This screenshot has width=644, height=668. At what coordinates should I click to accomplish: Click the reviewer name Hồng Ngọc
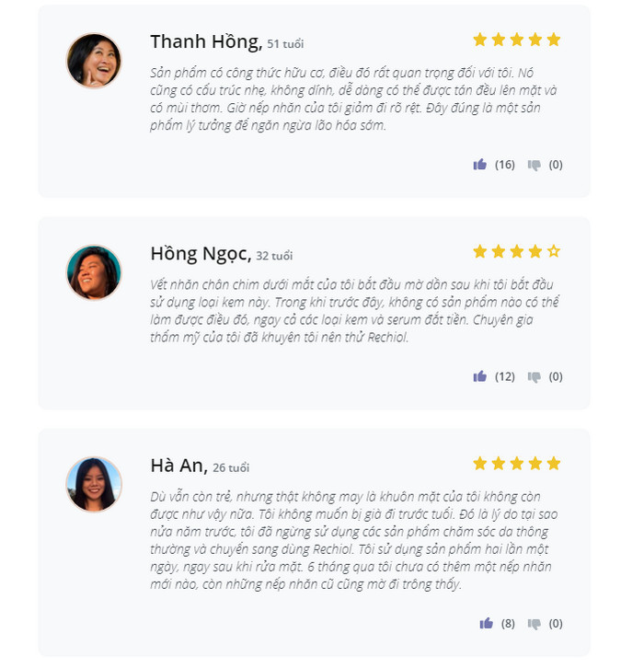pyautogui.click(x=200, y=253)
